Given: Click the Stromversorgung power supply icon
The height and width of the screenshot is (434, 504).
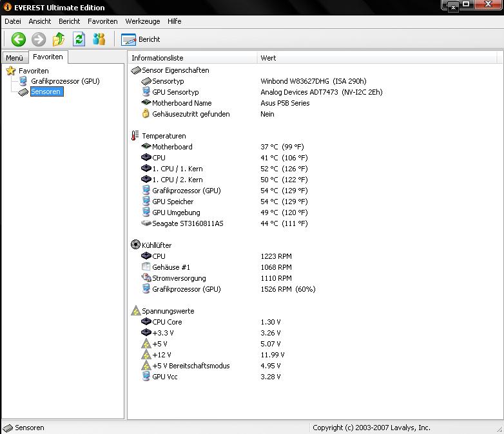Looking at the screenshot, I should [146, 278].
